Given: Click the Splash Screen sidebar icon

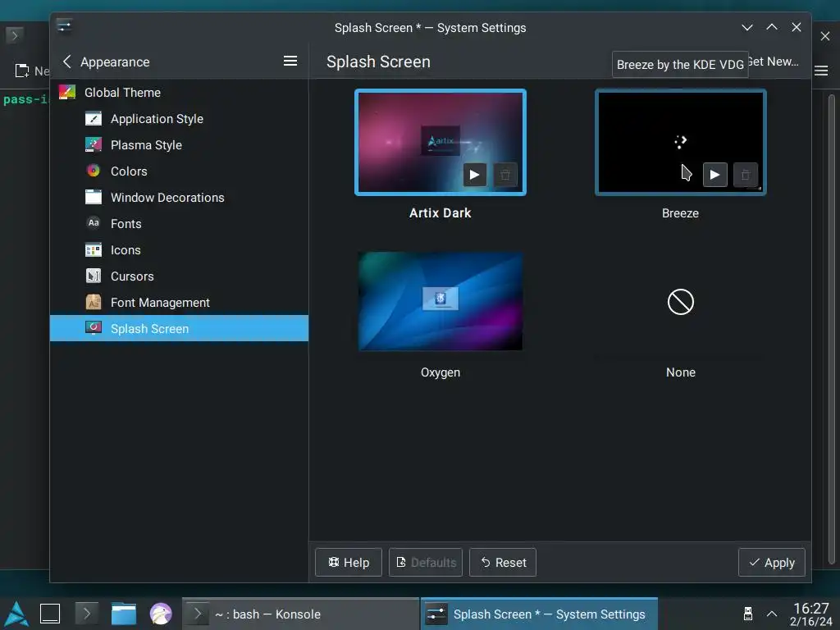Looking at the screenshot, I should [x=94, y=328].
